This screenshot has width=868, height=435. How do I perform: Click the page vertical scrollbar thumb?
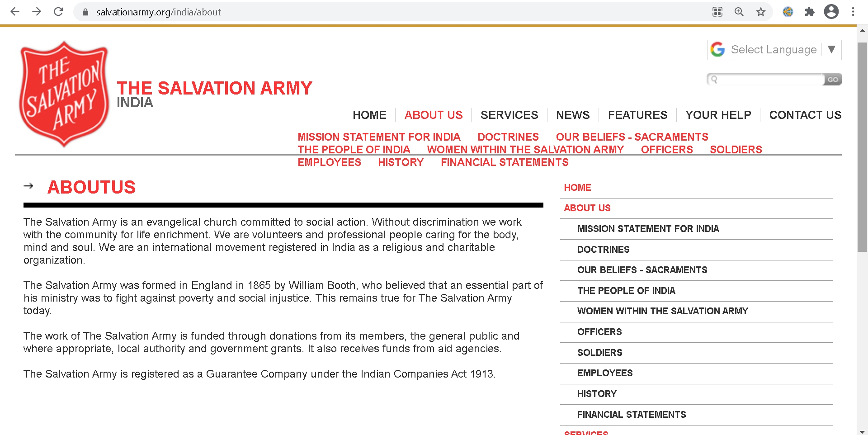tap(862, 147)
